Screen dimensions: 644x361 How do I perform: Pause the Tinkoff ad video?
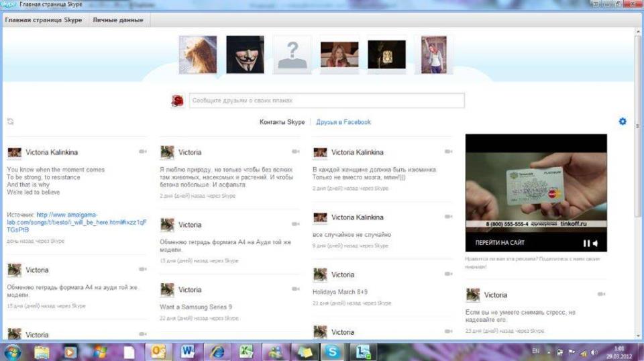(586, 243)
